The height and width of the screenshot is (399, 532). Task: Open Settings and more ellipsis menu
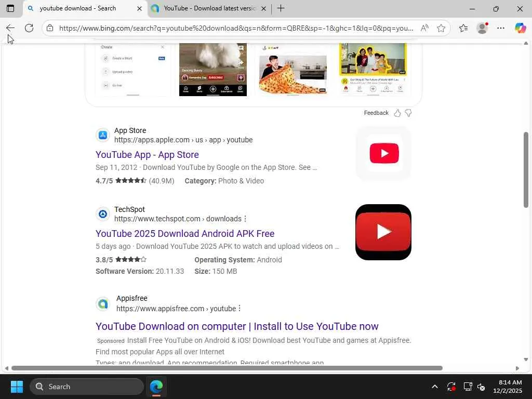[501, 28]
